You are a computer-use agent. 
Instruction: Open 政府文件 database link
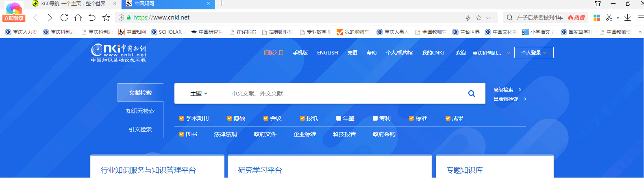[265, 134]
